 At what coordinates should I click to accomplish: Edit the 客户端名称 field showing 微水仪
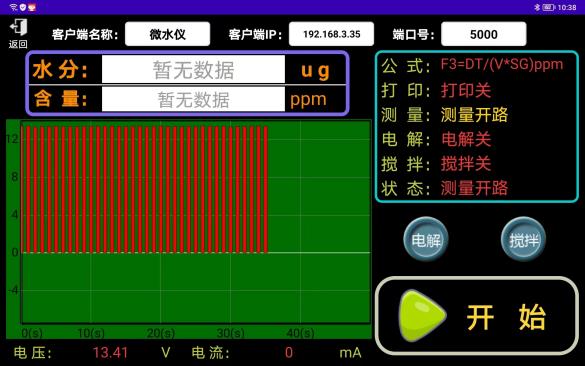[x=168, y=34]
